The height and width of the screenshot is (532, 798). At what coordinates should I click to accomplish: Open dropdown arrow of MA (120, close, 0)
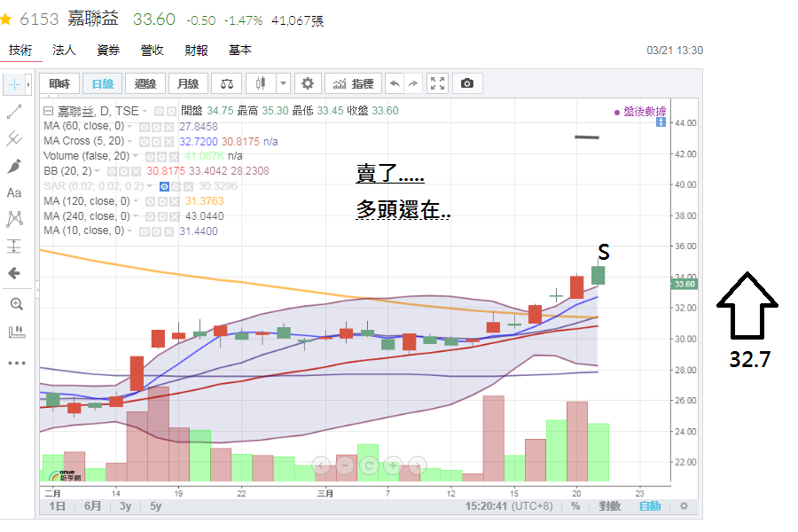pyautogui.click(x=136, y=201)
